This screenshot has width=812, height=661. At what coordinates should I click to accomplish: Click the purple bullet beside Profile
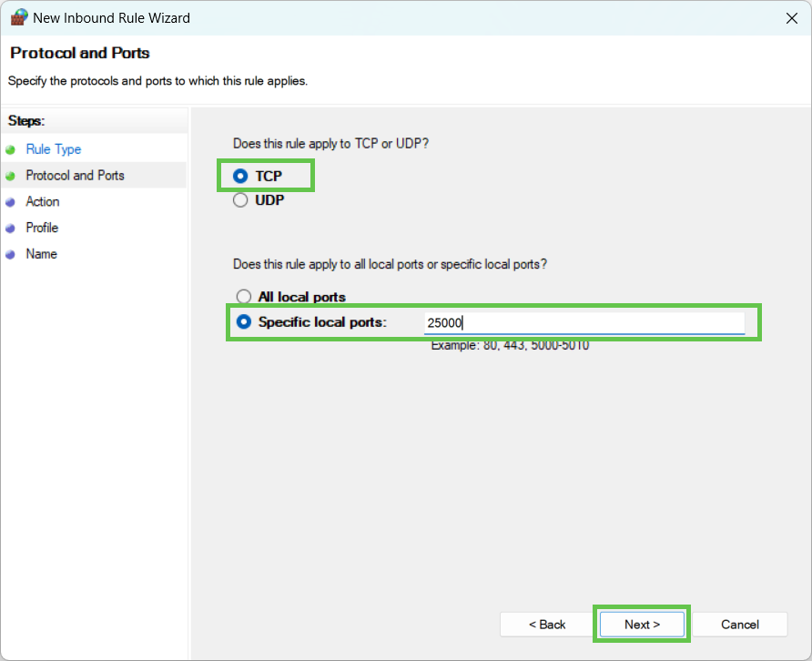[x=10, y=229]
